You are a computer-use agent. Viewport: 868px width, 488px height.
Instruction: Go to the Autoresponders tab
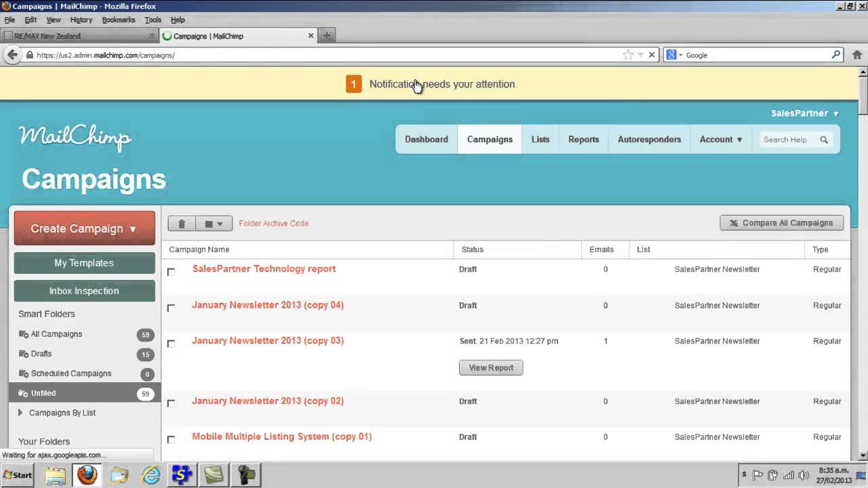click(x=650, y=140)
